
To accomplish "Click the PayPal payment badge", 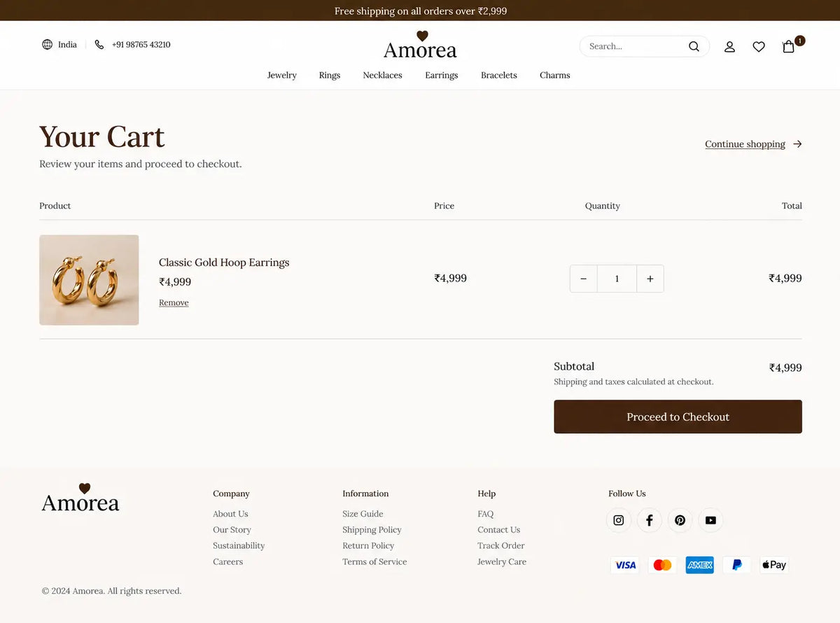I will (x=736, y=565).
